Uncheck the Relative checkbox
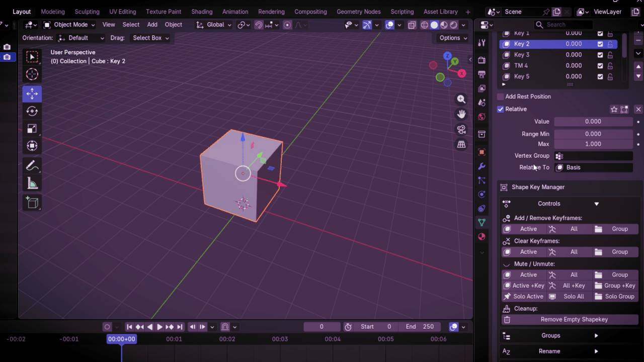This screenshot has height=362, width=644. (501, 109)
